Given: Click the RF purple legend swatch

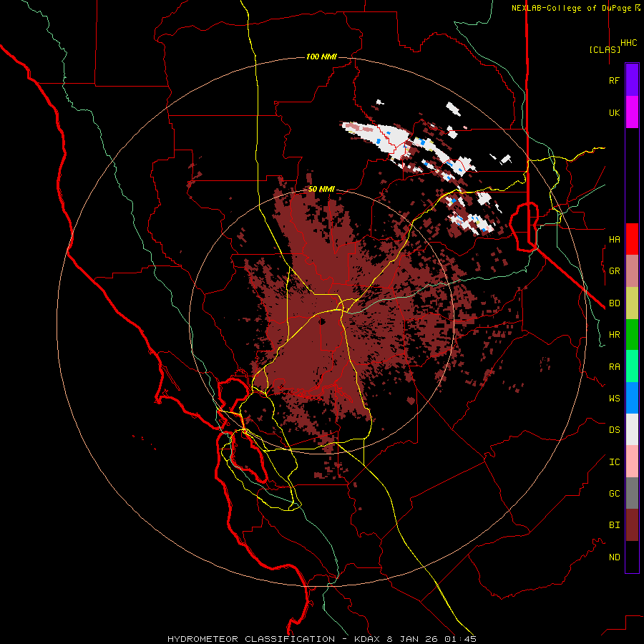Looking at the screenshot, I should [632, 79].
